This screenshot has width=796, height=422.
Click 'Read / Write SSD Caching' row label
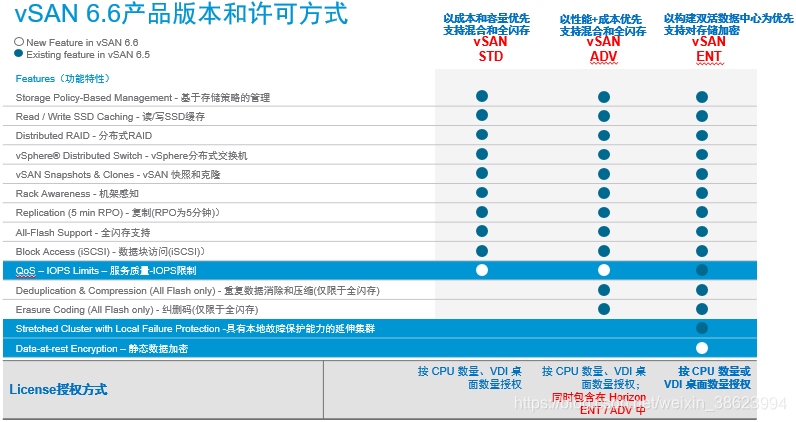pyautogui.click(x=110, y=117)
